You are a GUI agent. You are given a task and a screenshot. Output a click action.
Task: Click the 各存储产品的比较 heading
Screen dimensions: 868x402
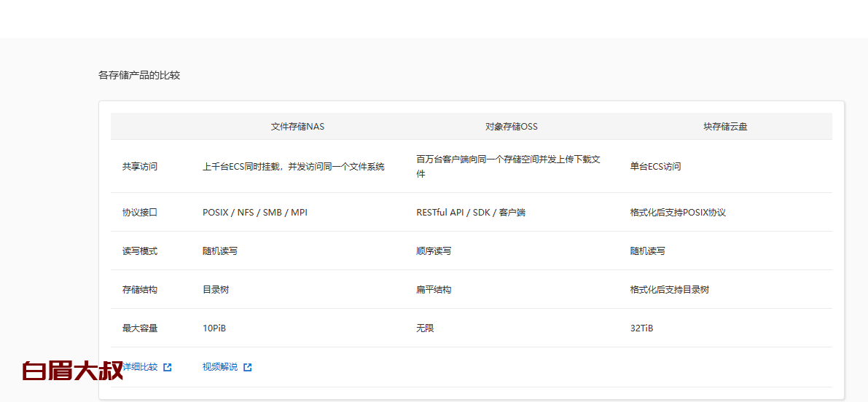[139, 75]
